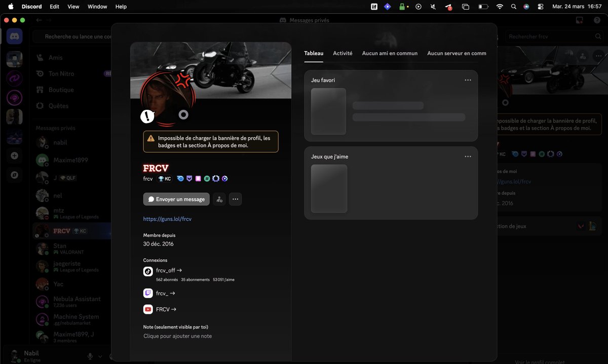Click the Spotlight search icon in the menu bar

(x=513, y=7)
